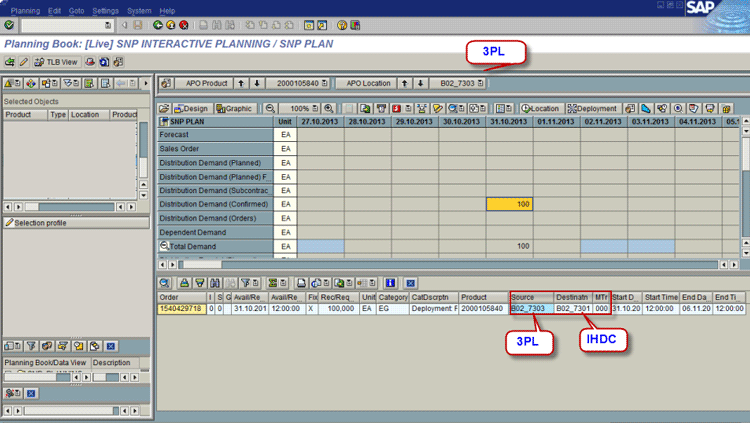Click the Source column header
Image resolution: width=750 pixels, height=423 pixels.
coord(531,297)
